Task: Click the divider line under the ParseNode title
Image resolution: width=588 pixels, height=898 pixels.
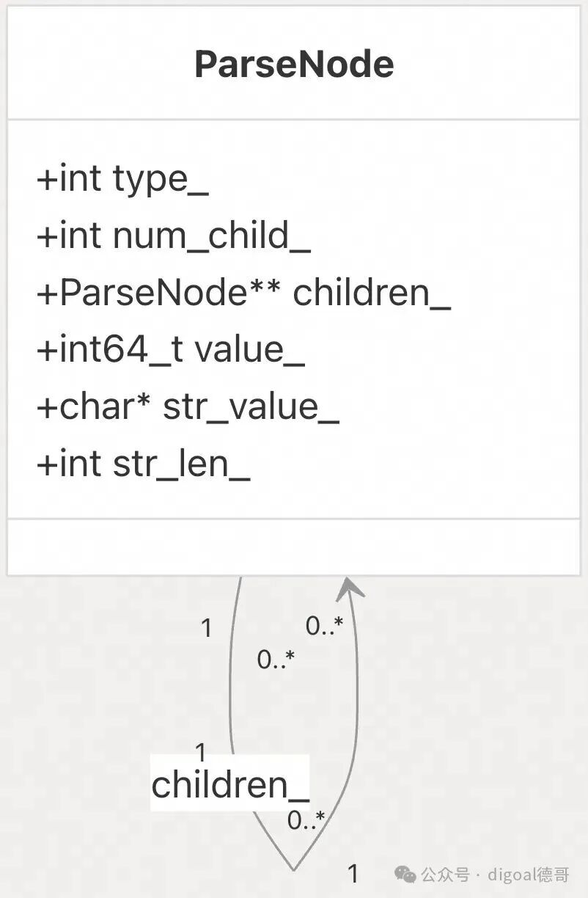Action: 293,119
